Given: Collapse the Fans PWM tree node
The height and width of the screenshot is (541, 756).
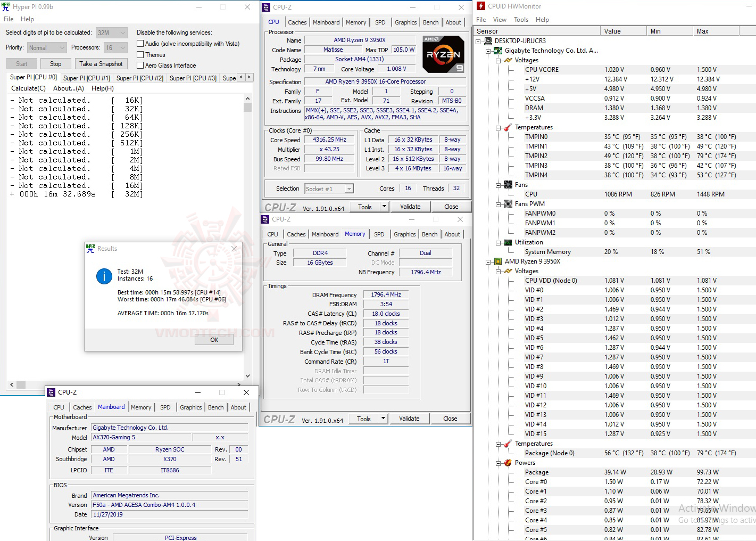Looking at the screenshot, I should coord(498,204).
